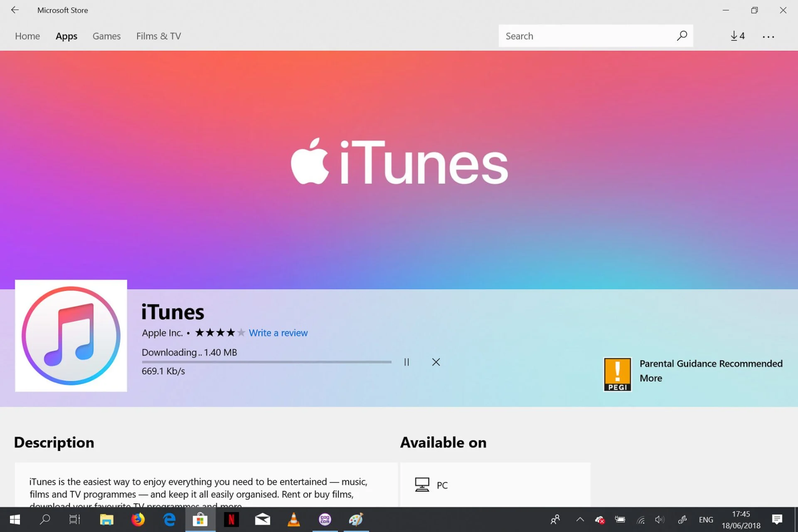Open Netflix from the taskbar
Viewport: 798px width, 532px height.
pyautogui.click(x=232, y=520)
